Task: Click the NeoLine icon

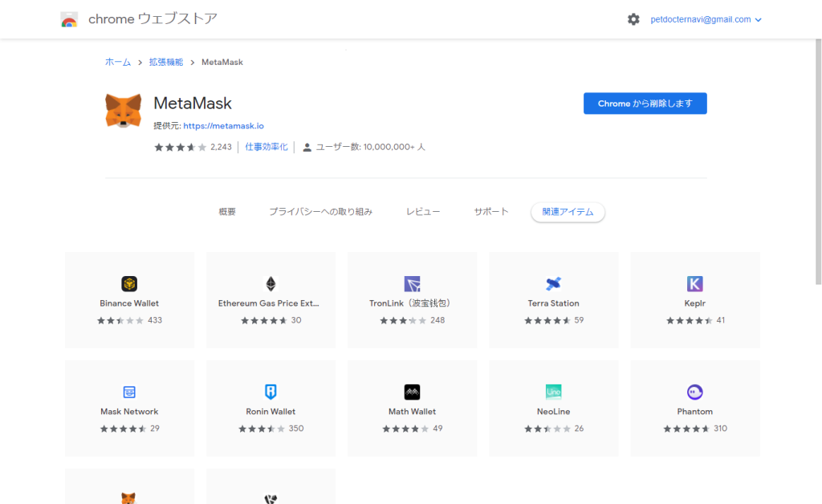Action: [554, 392]
